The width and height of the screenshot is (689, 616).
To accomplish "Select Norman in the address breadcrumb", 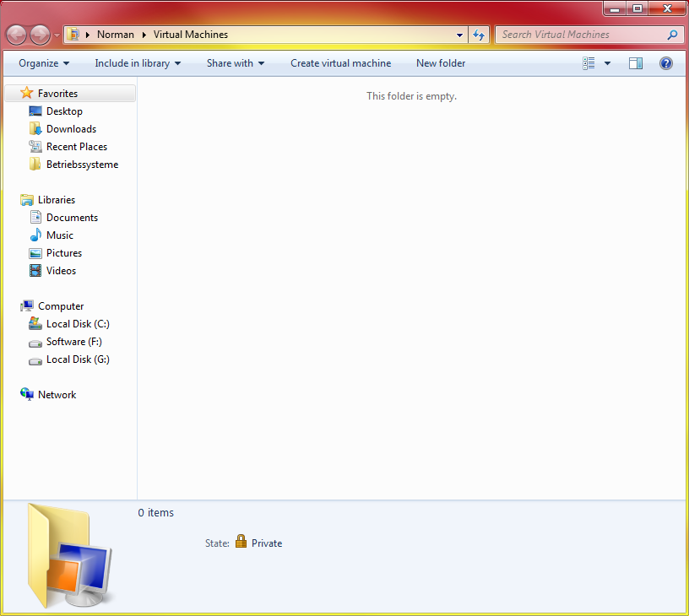I will tap(116, 35).
